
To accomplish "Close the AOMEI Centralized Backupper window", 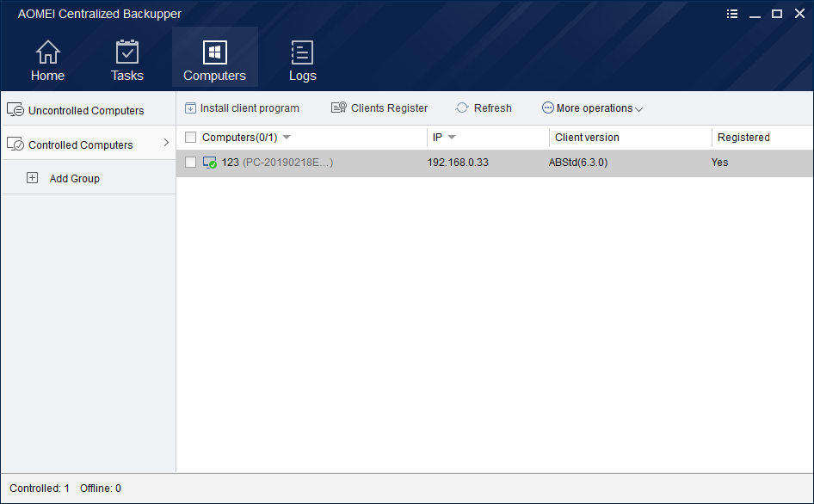I will (x=799, y=14).
